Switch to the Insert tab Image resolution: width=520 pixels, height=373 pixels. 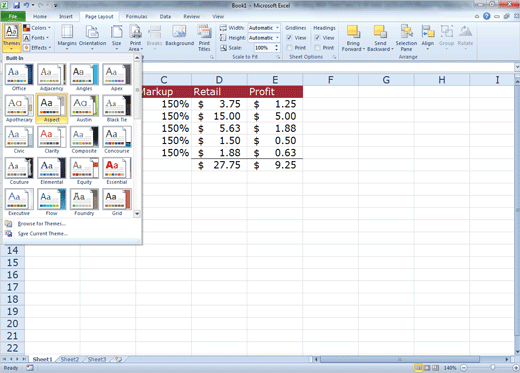click(x=66, y=16)
